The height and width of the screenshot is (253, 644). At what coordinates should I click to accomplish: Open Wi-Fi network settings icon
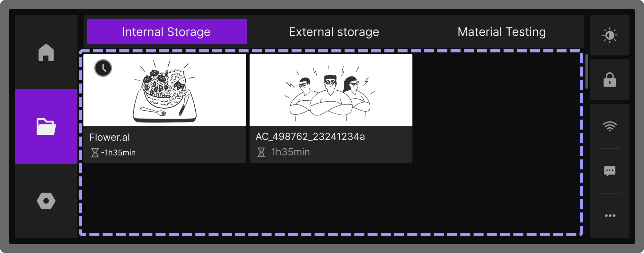[609, 126]
